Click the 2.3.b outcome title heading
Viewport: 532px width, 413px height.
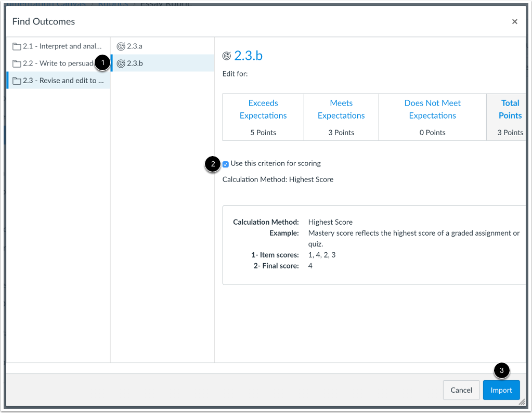pos(249,56)
